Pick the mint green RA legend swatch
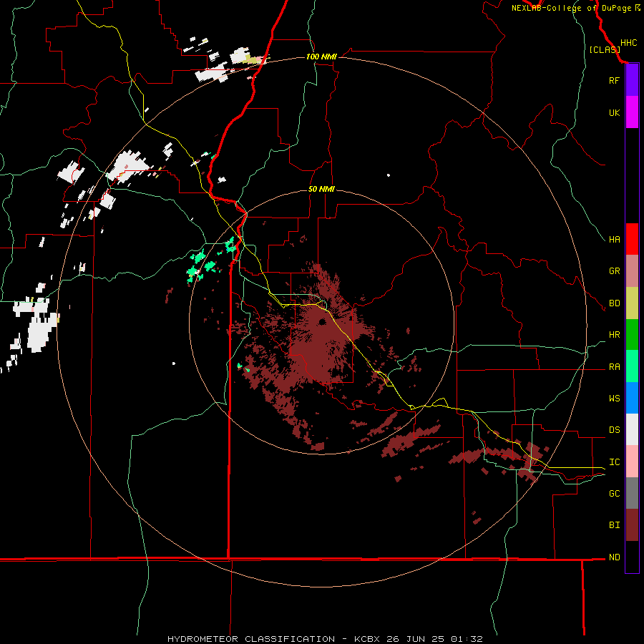 tap(632, 366)
